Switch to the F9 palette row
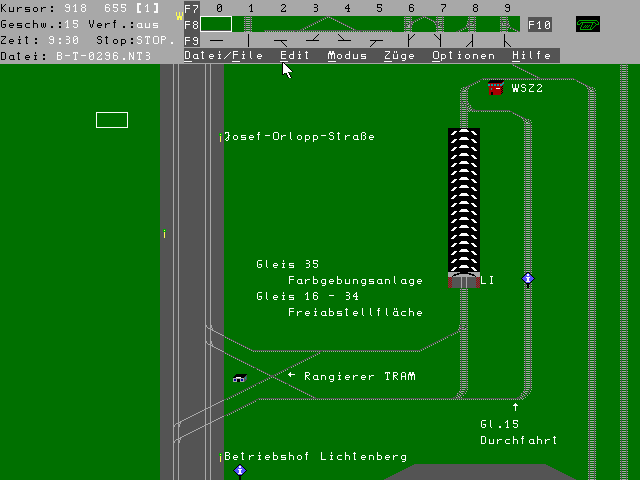 click(192, 40)
